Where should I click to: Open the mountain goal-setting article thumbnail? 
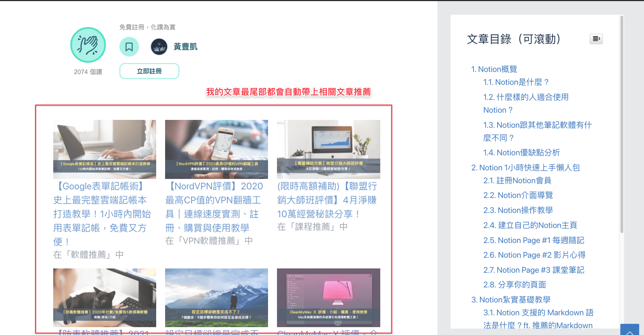coord(217,298)
